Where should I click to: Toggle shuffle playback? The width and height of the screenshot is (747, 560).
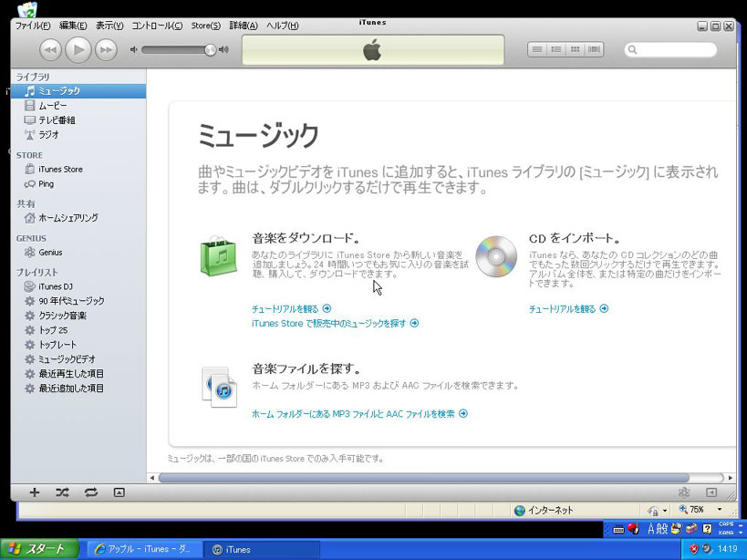point(62,493)
